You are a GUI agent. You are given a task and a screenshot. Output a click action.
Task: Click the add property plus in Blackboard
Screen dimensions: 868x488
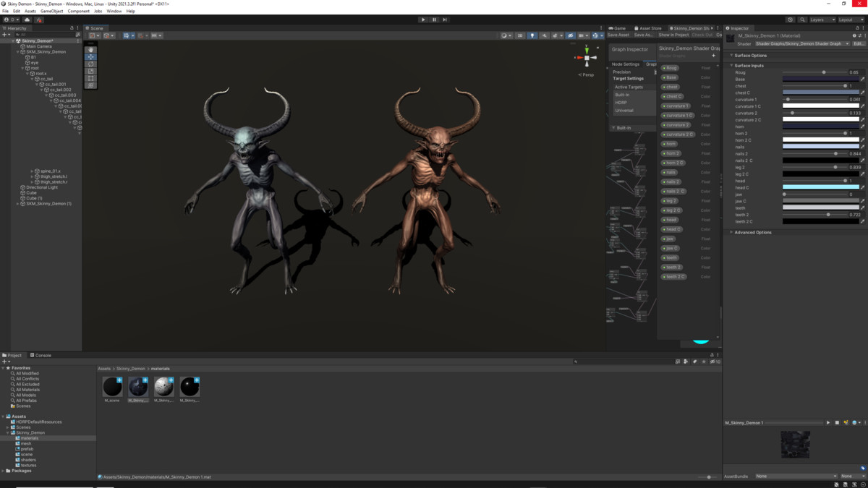click(x=713, y=56)
